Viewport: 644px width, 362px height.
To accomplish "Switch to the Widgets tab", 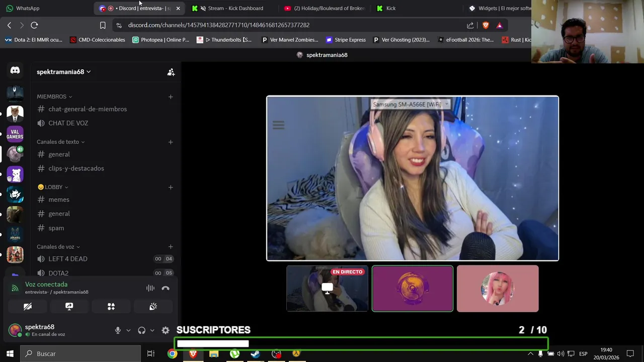I will [x=498, y=8].
